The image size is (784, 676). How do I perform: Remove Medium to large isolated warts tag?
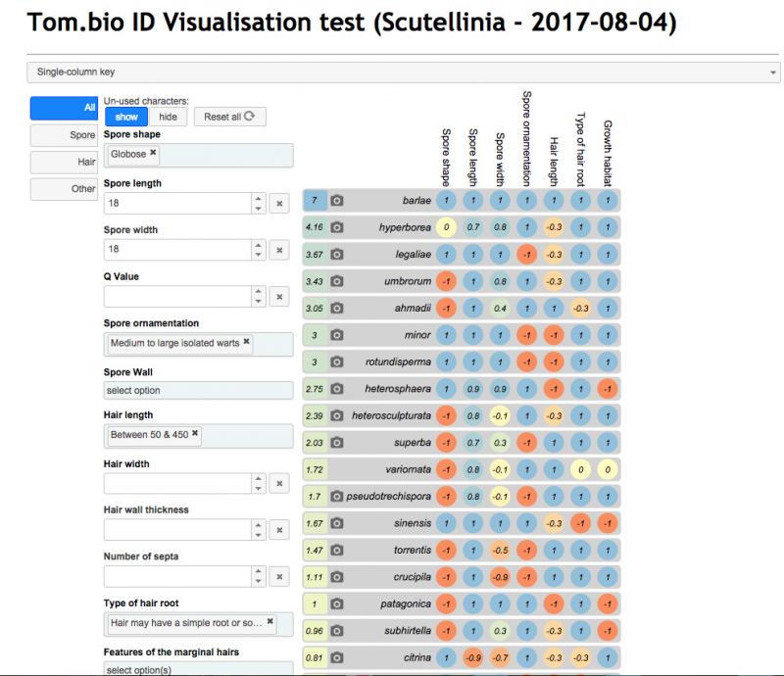[x=246, y=341]
